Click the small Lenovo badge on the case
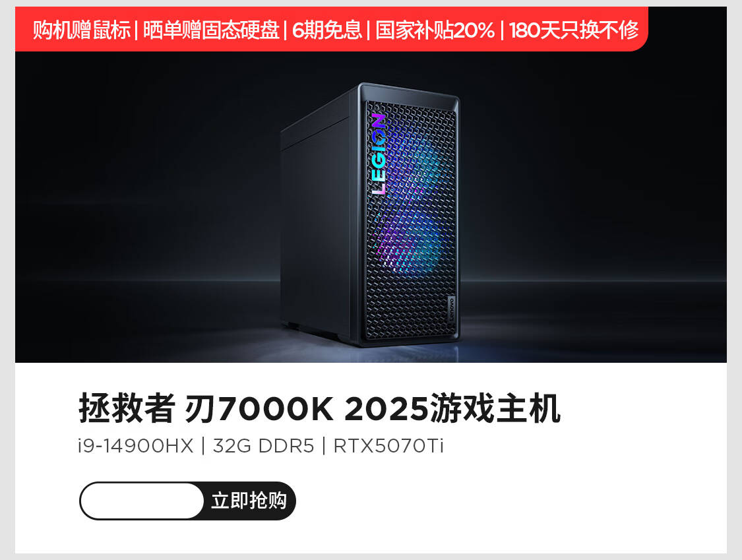Screen dimensions: 742x560 click(450, 307)
